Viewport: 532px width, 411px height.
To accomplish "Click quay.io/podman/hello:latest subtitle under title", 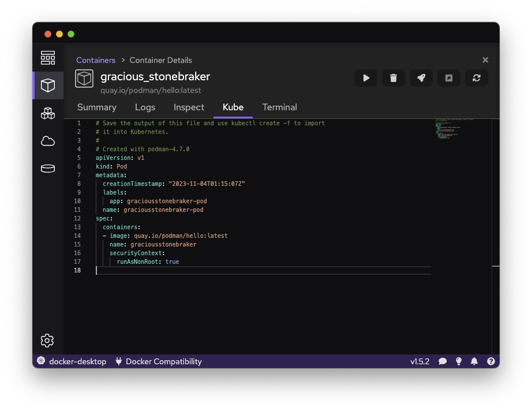I will click(151, 90).
